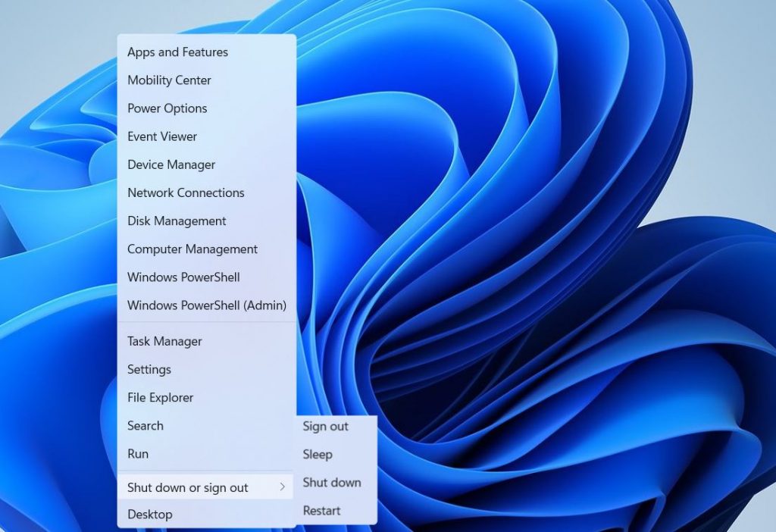Launch Windows PowerShell as Admin

click(x=207, y=305)
